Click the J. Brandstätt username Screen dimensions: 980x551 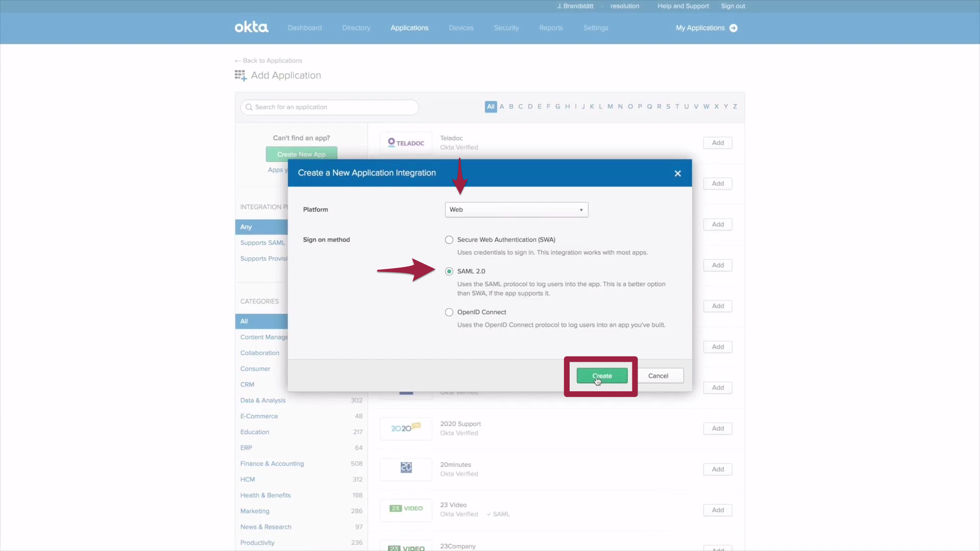[575, 6]
